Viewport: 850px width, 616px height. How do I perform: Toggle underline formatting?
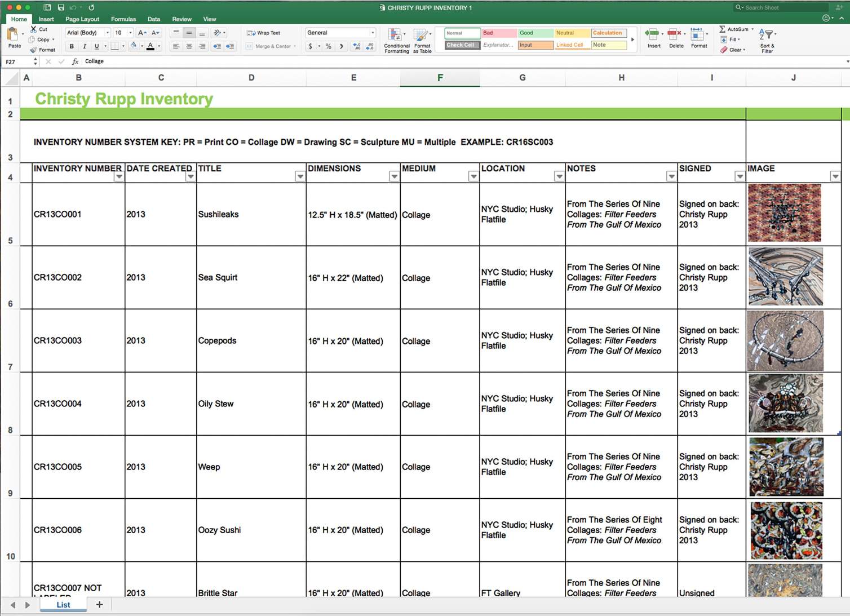[96, 46]
